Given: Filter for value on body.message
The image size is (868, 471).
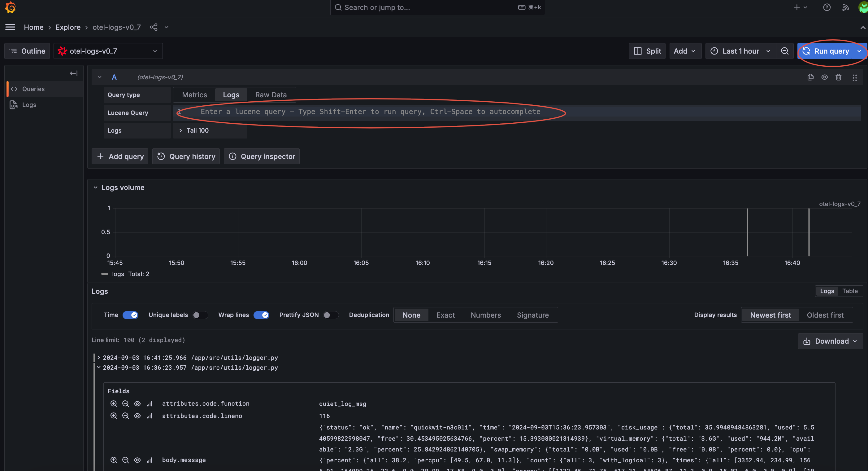Looking at the screenshot, I should 114,460.
